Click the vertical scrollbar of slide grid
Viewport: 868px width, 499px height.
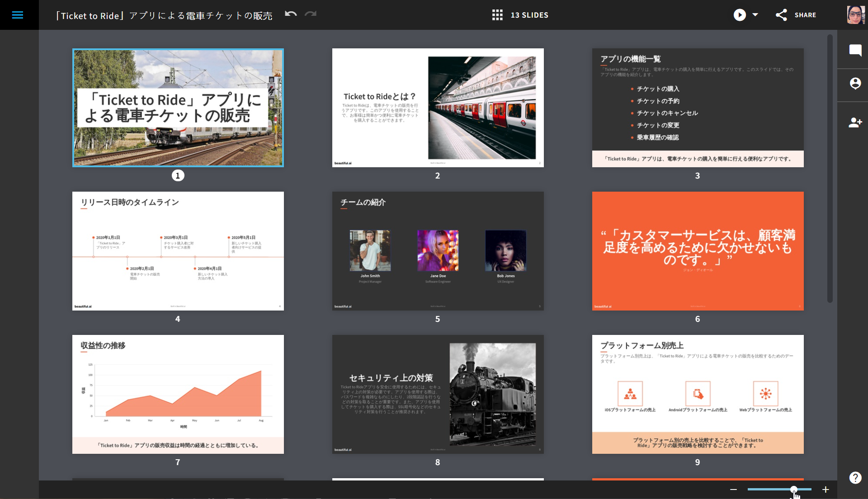pyautogui.click(x=830, y=168)
